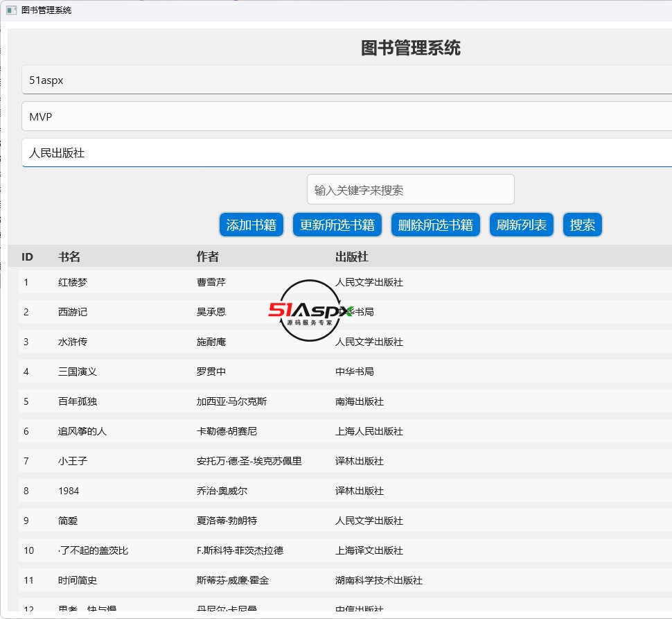The height and width of the screenshot is (619, 672).
Task: Click the app icon in title bar
Action: click(x=11, y=10)
